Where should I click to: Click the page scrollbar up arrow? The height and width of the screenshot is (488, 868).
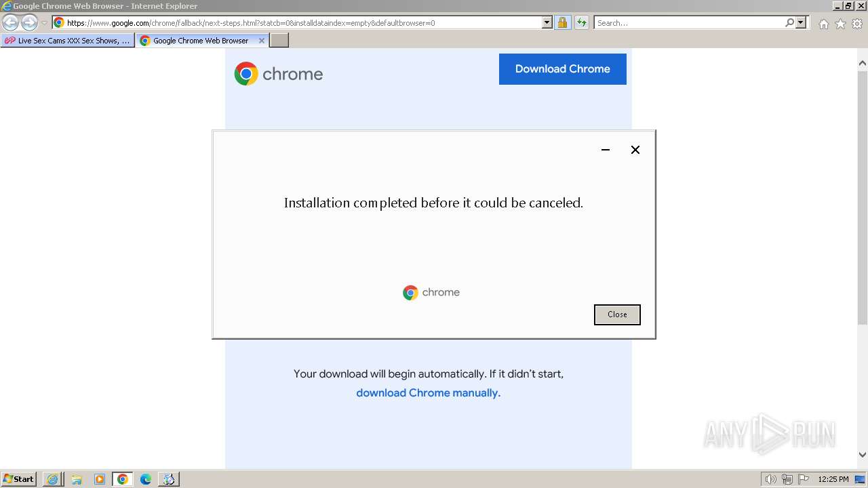click(x=862, y=63)
